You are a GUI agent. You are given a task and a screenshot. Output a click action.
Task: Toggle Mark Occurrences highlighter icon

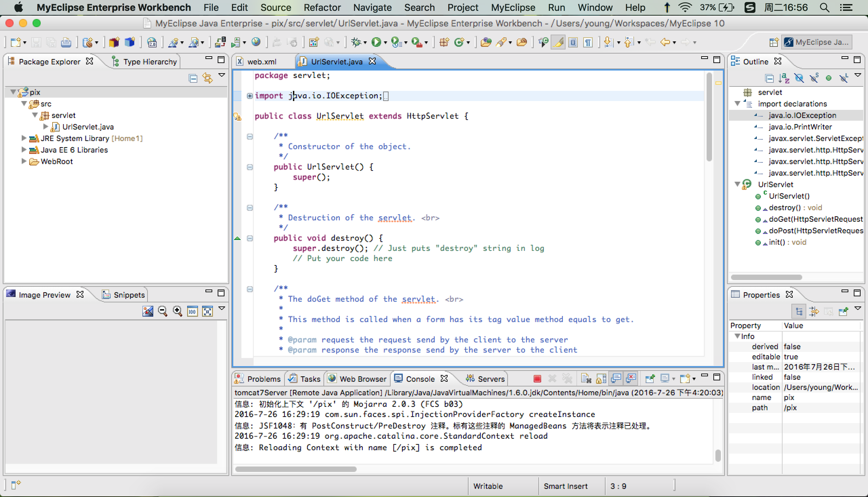point(558,42)
